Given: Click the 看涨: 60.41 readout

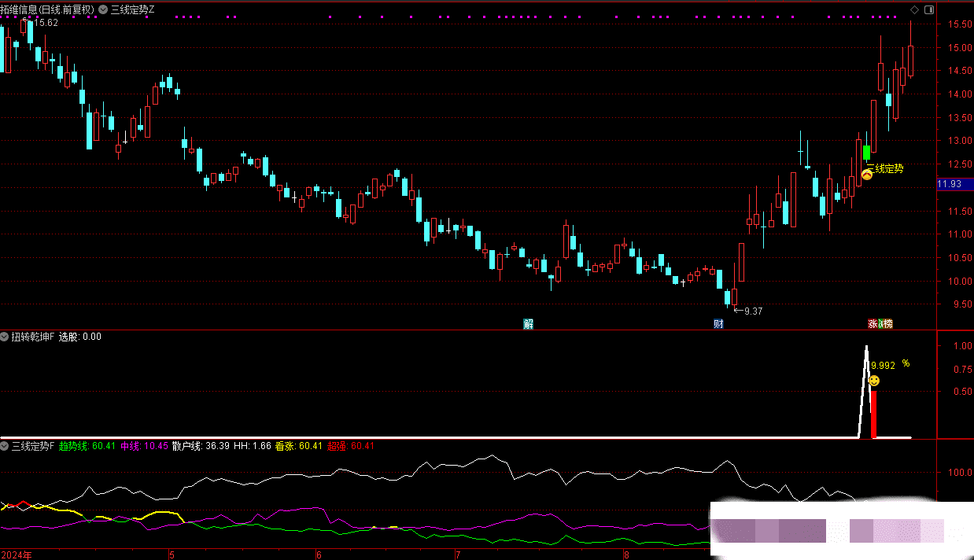Looking at the screenshot, I should (x=298, y=446).
